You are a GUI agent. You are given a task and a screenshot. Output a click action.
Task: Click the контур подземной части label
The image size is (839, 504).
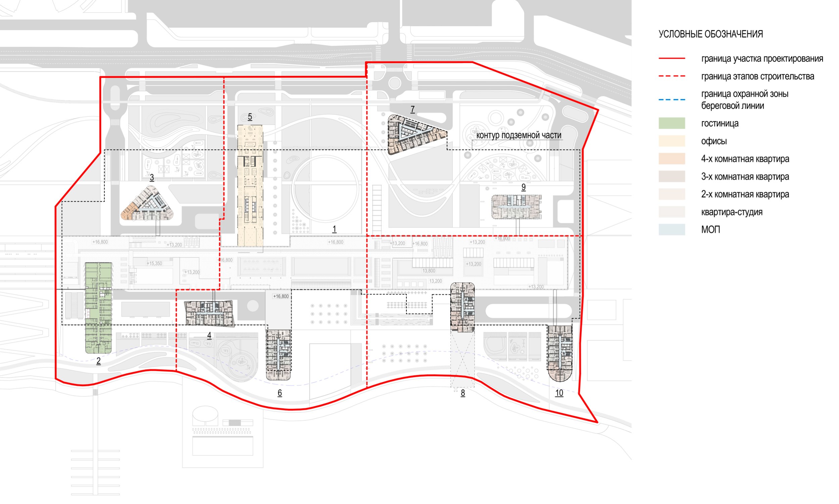tap(519, 135)
